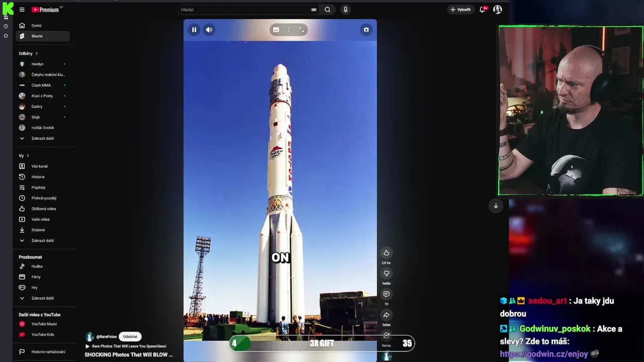The width and height of the screenshot is (644, 362).
Task: Expand the Odběry section chevron
Action: coord(36,53)
